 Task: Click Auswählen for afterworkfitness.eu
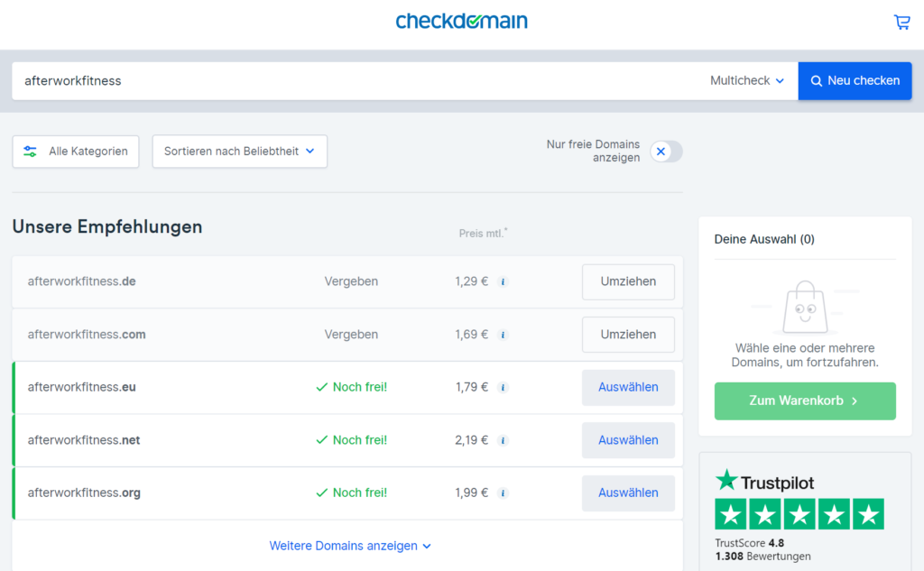coord(628,387)
